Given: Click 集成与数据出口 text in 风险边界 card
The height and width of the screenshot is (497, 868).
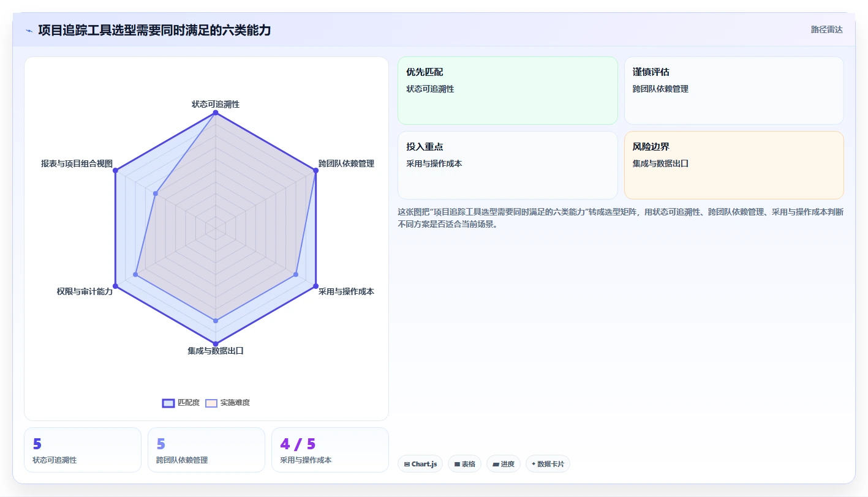Looking at the screenshot, I should (x=661, y=163).
